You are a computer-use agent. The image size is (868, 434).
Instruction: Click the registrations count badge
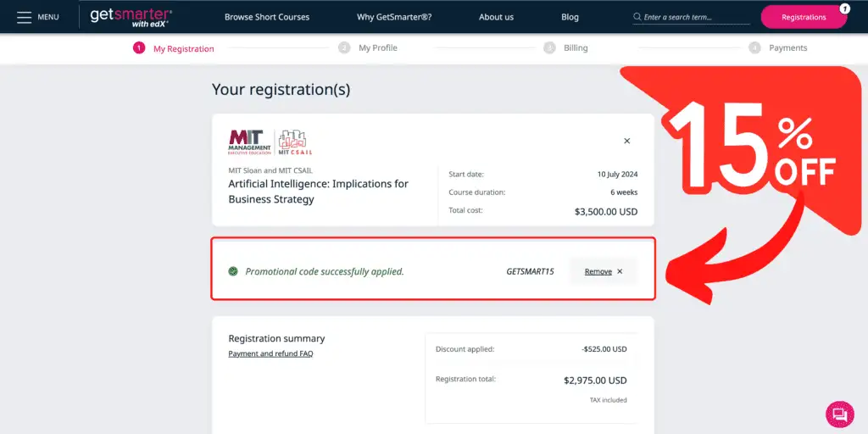pyautogui.click(x=845, y=8)
